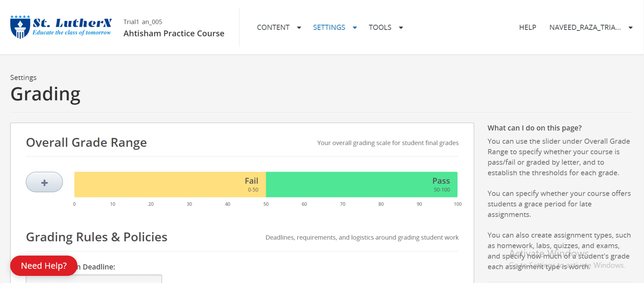This screenshot has width=644, height=283.
Task: Expand the SETTINGS dropdown chevron
Action: point(355,28)
